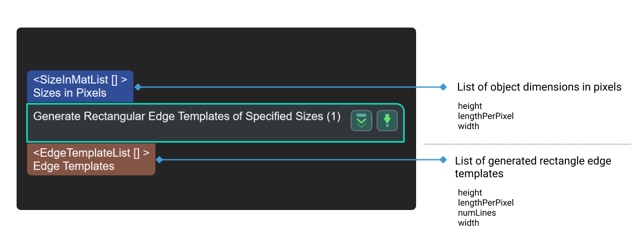Click the blue diamond beside Edge Templates port
Viewport: 644px width, 238px height.
[159, 160]
